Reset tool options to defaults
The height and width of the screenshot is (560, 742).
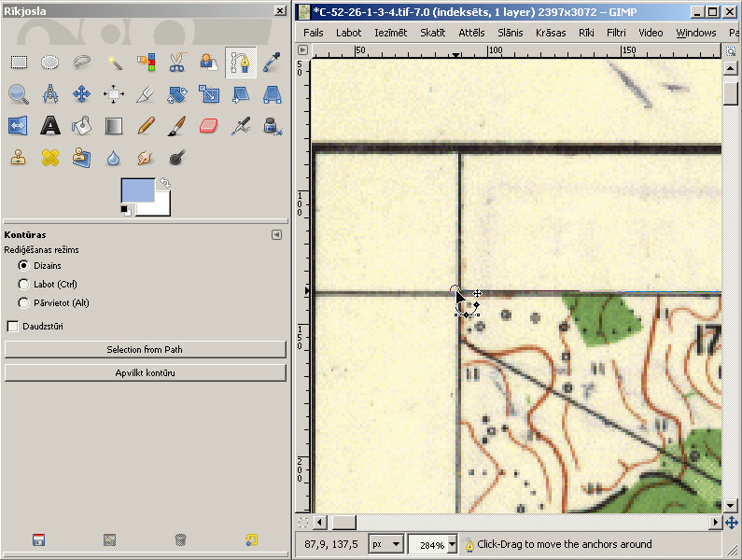pyautogui.click(x=251, y=539)
